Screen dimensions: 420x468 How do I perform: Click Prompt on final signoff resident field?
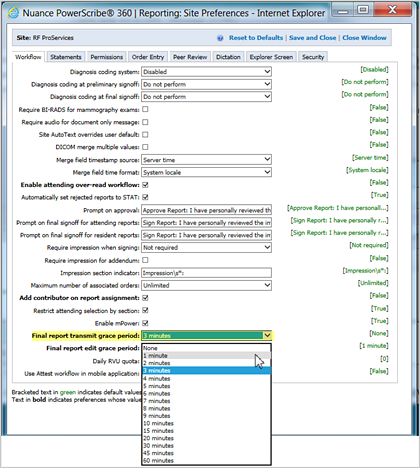(206, 235)
